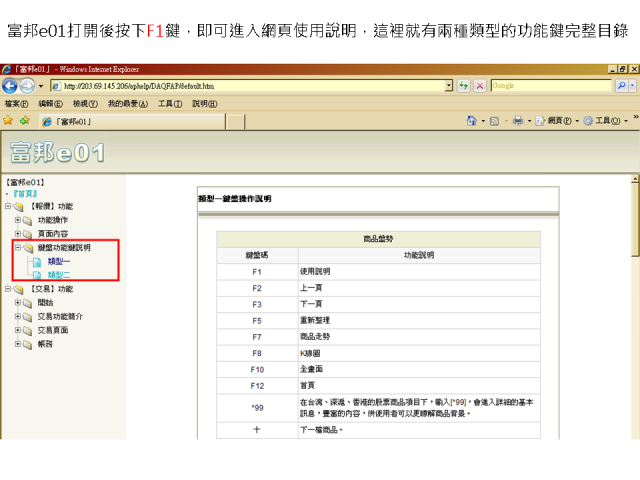Collapse the 【交易】功能 tree node
The image size is (640, 480).
tap(8, 289)
